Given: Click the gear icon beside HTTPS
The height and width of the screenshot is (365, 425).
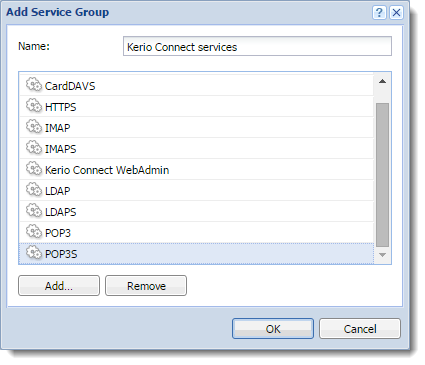Looking at the screenshot, I should point(34,106).
